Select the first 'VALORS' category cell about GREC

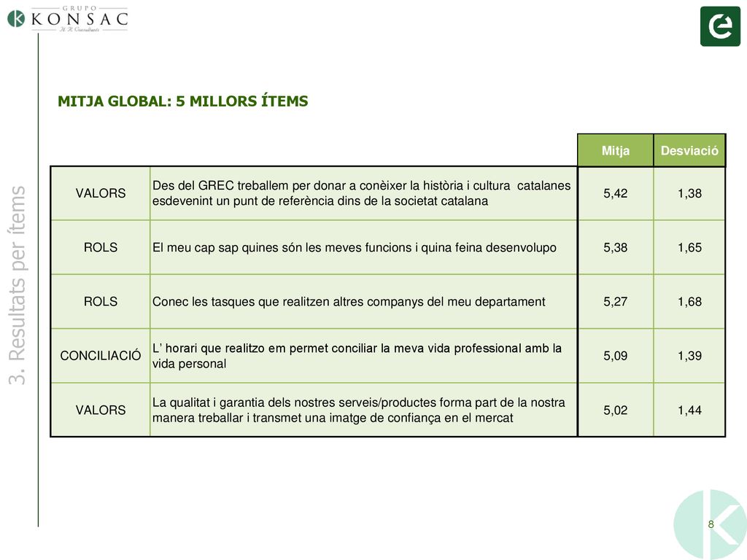point(101,193)
